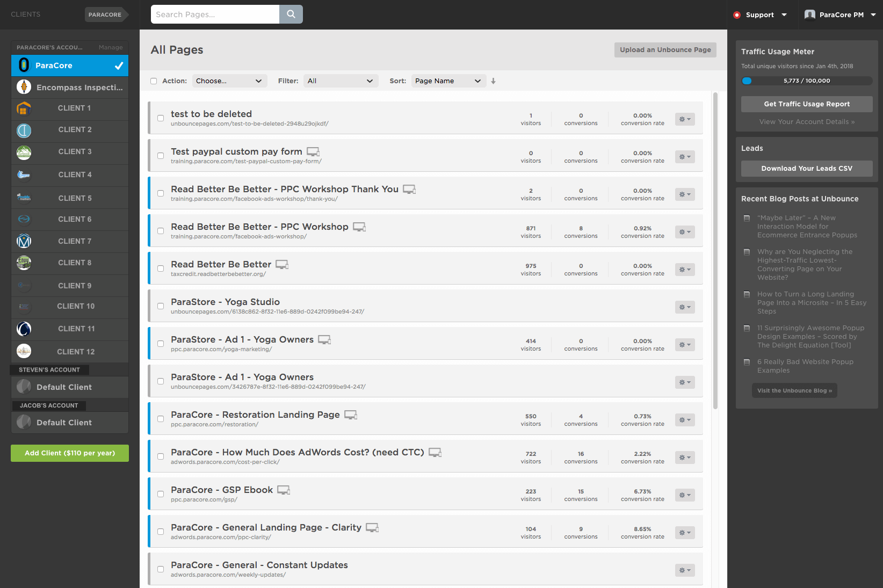Open gear menu for 'Read Better Be Better - PPC Workshop' 871 visitors row
This screenshot has width=883, height=588.
tap(685, 232)
